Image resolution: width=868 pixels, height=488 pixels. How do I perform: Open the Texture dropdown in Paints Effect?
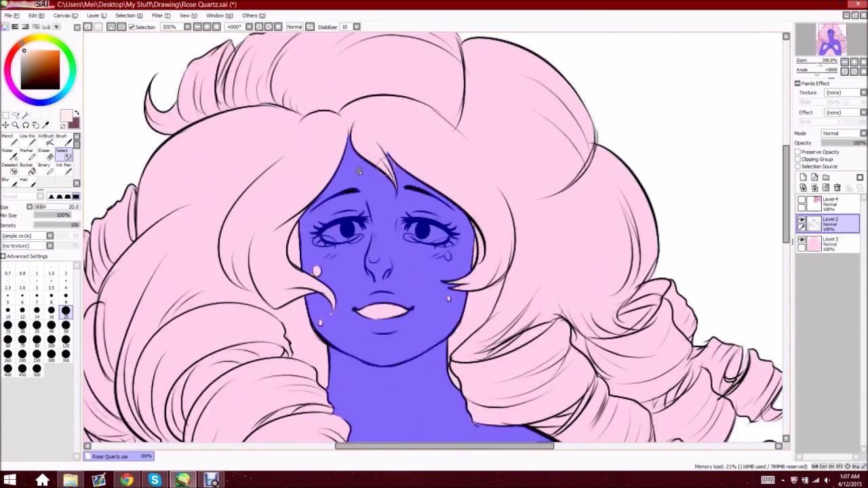click(x=863, y=92)
